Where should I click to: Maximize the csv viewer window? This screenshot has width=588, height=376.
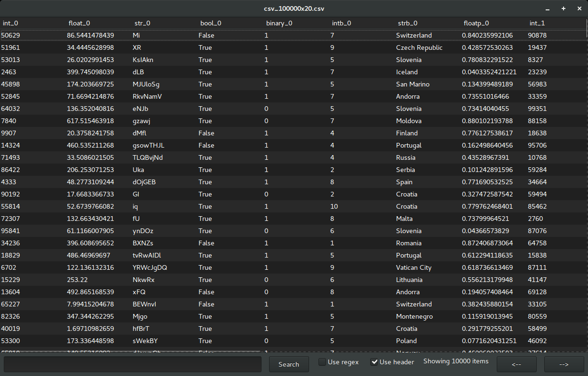pos(564,8)
